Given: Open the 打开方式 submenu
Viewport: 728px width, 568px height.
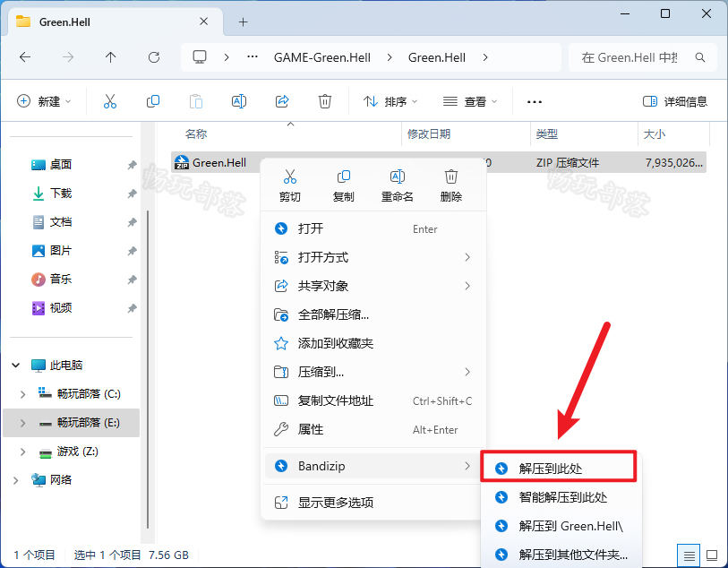Looking at the screenshot, I should (373, 257).
